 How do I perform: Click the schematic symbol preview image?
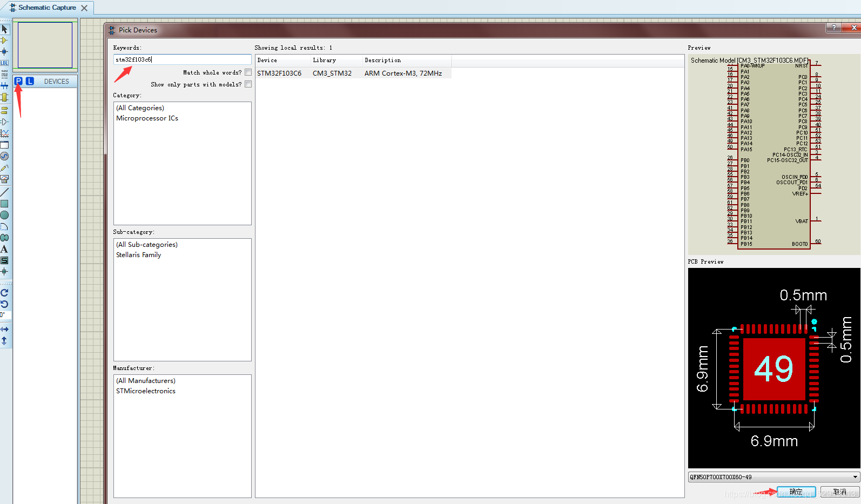[x=774, y=154]
